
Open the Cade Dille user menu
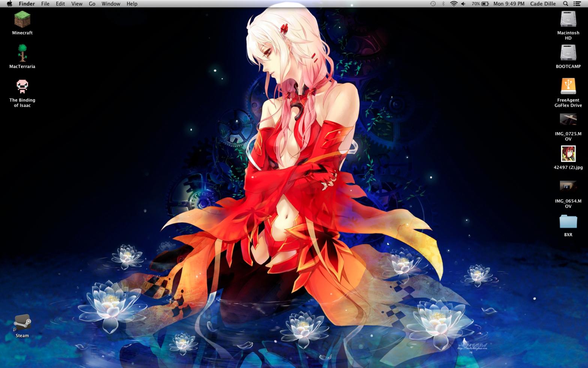point(543,4)
